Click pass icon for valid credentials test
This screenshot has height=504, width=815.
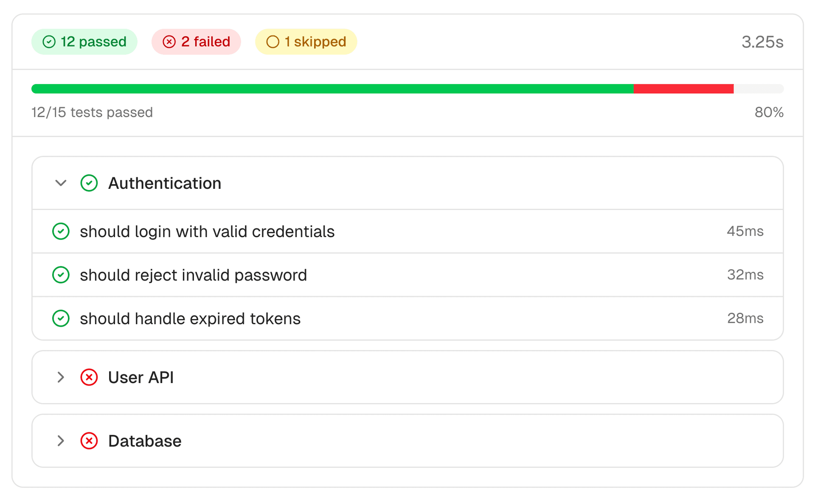click(61, 231)
